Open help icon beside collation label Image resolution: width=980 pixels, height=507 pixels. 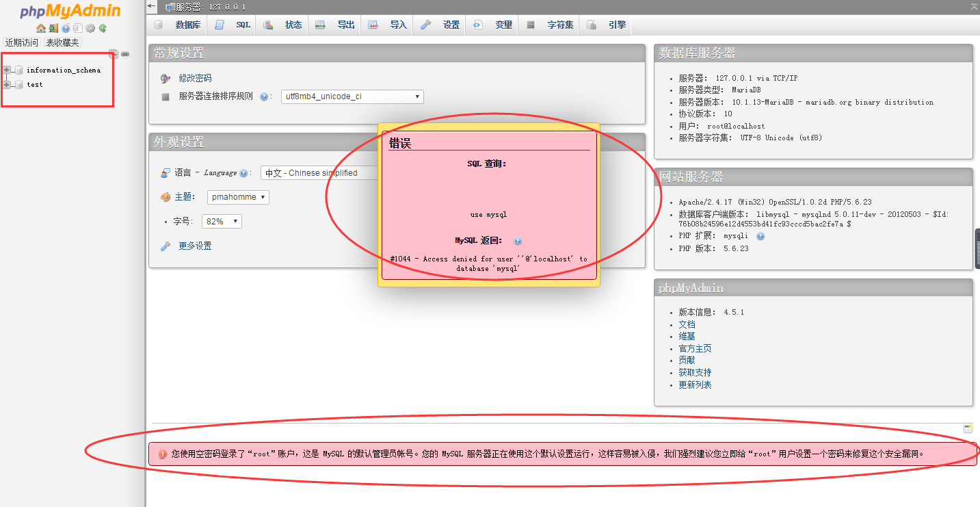[x=264, y=97]
